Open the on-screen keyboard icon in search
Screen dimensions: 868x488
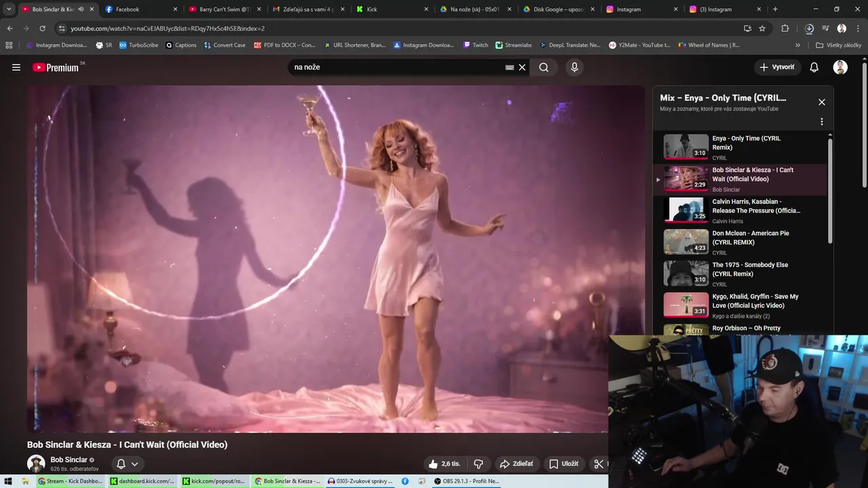click(x=509, y=67)
